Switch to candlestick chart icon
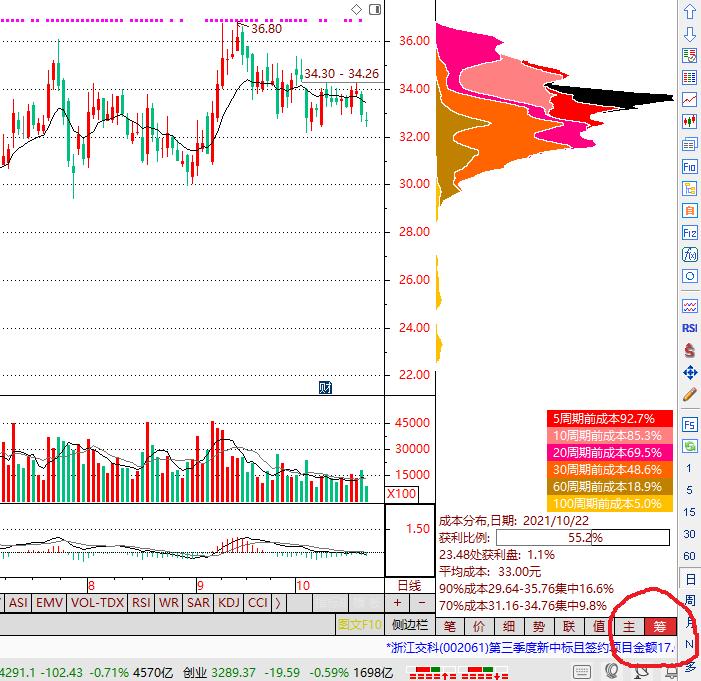Viewport: 701px width, 681px height. click(x=689, y=121)
